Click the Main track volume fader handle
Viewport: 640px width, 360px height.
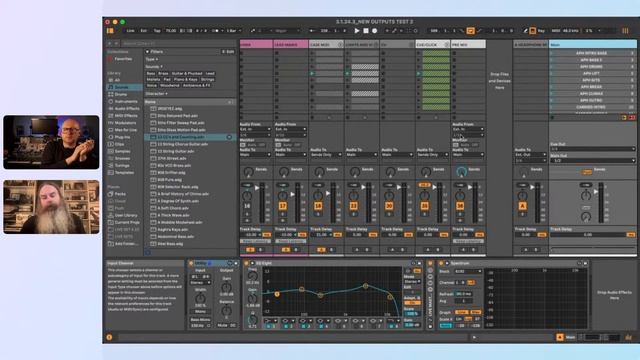point(596,191)
